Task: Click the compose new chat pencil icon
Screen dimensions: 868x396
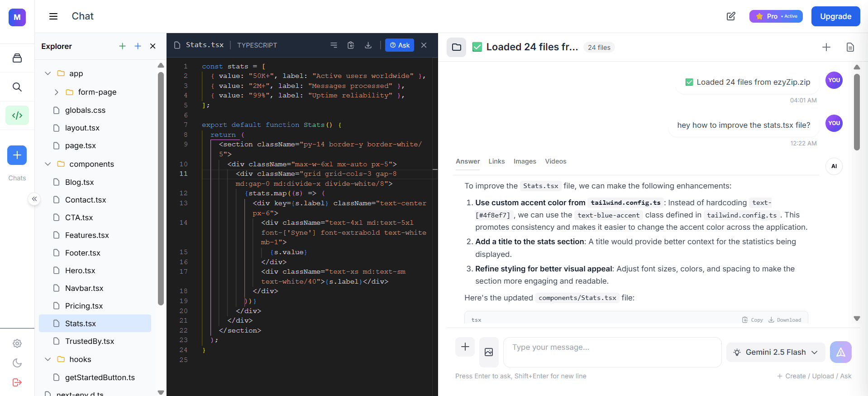Action: (x=731, y=16)
